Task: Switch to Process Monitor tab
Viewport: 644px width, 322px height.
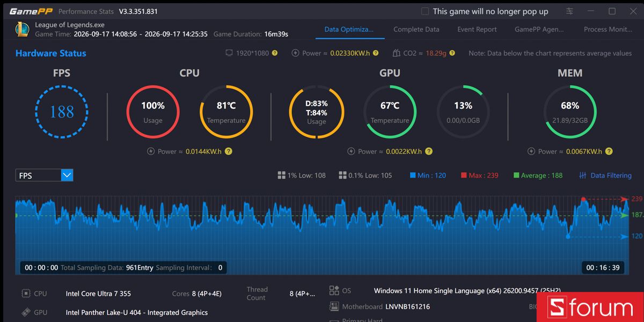Action: coord(609,30)
